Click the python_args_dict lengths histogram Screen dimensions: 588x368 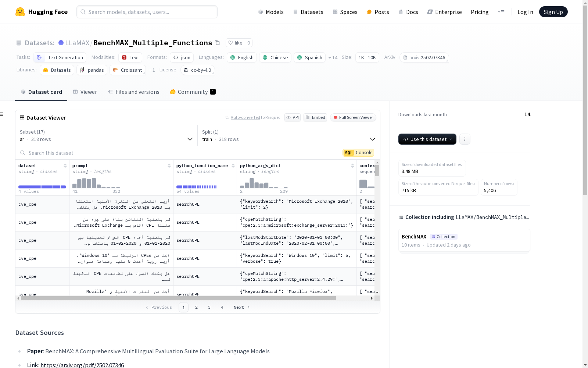(x=264, y=183)
